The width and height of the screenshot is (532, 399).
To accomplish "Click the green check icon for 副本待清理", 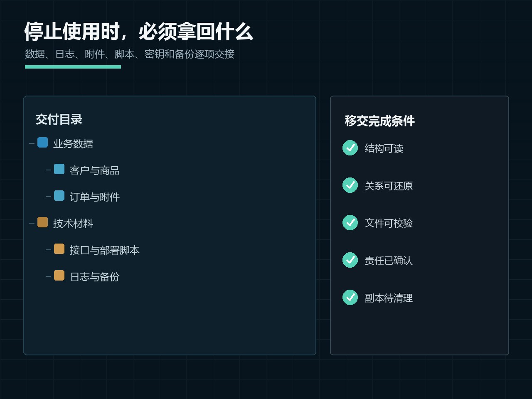I will click(x=350, y=297).
